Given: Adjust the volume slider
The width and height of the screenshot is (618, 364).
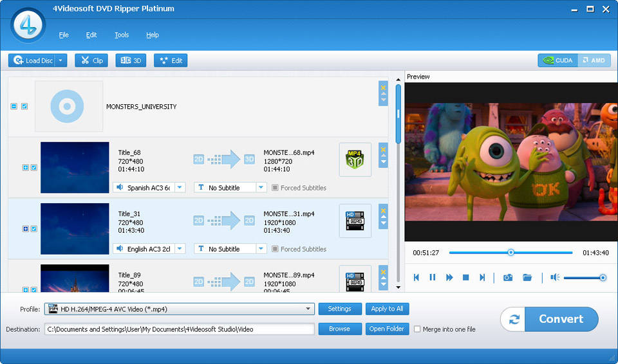Looking at the screenshot, I should click(x=585, y=278).
